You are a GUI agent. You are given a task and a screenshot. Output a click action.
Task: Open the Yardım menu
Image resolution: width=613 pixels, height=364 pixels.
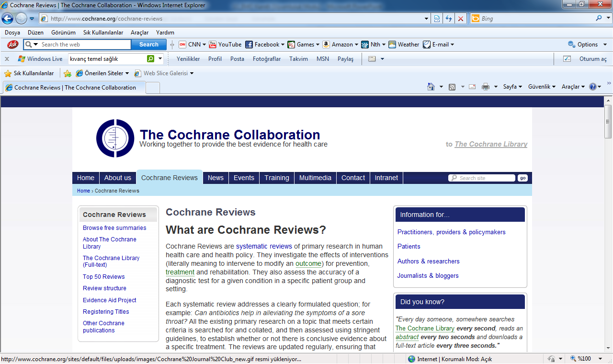[165, 33]
